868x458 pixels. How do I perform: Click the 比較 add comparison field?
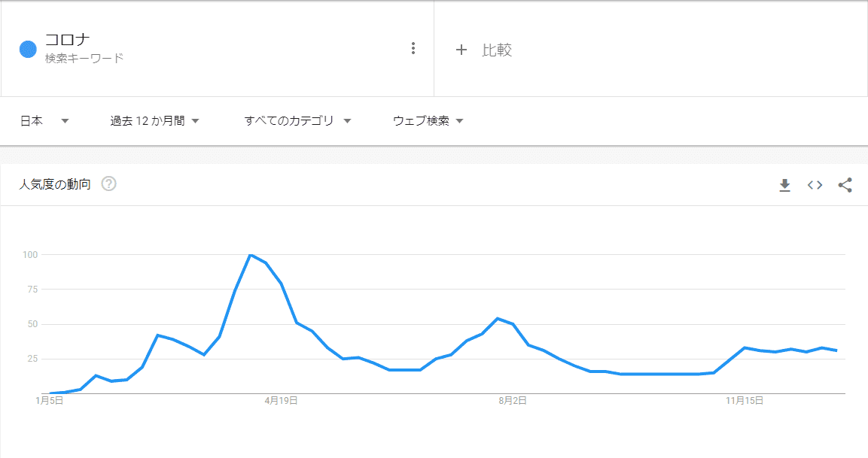(497, 50)
